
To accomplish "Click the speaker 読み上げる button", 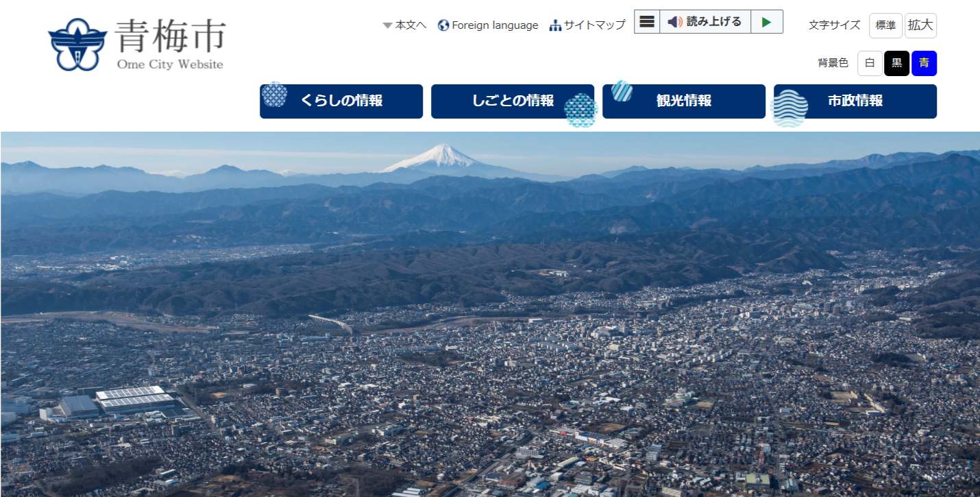I will click(x=705, y=22).
